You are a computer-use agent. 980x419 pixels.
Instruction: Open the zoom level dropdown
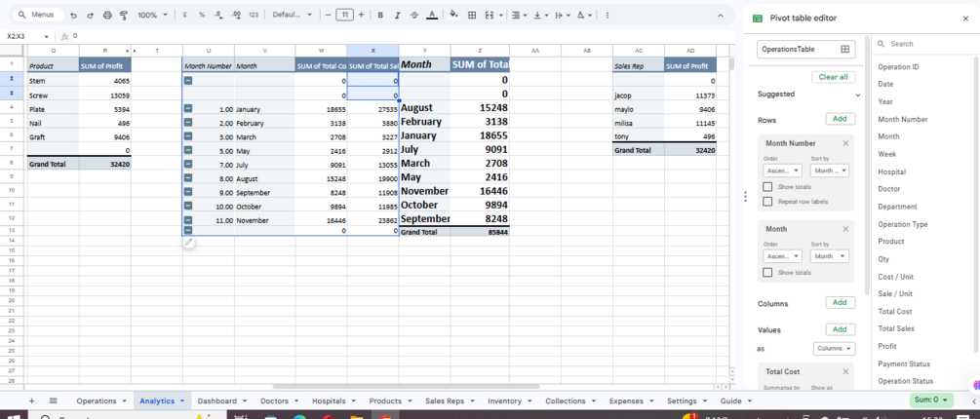(152, 15)
